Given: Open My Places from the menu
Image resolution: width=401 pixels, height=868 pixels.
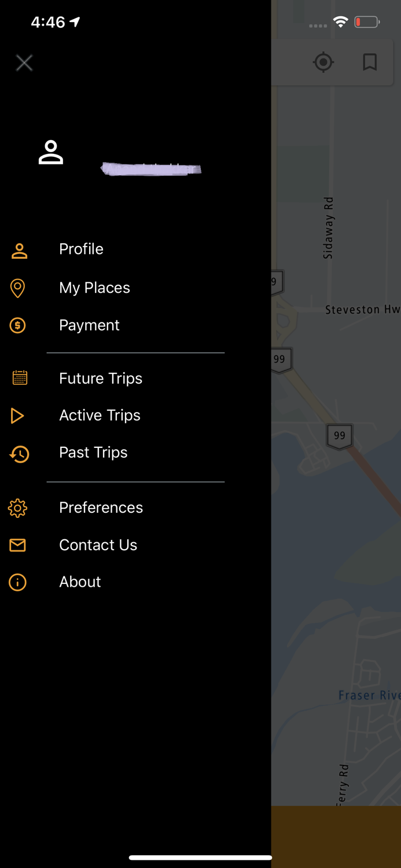Looking at the screenshot, I should (x=94, y=288).
